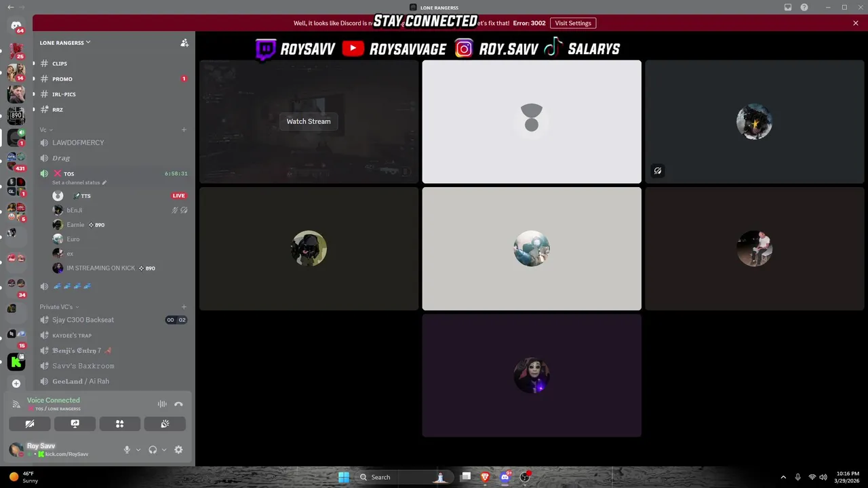Click Voice Connected status text
The width and height of the screenshot is (868, 488).
[54, 401]
